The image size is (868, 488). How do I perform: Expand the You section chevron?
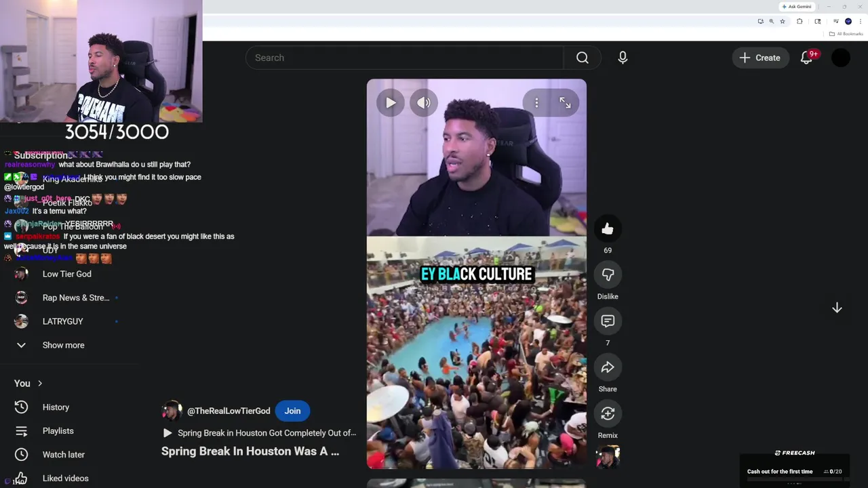40,384
